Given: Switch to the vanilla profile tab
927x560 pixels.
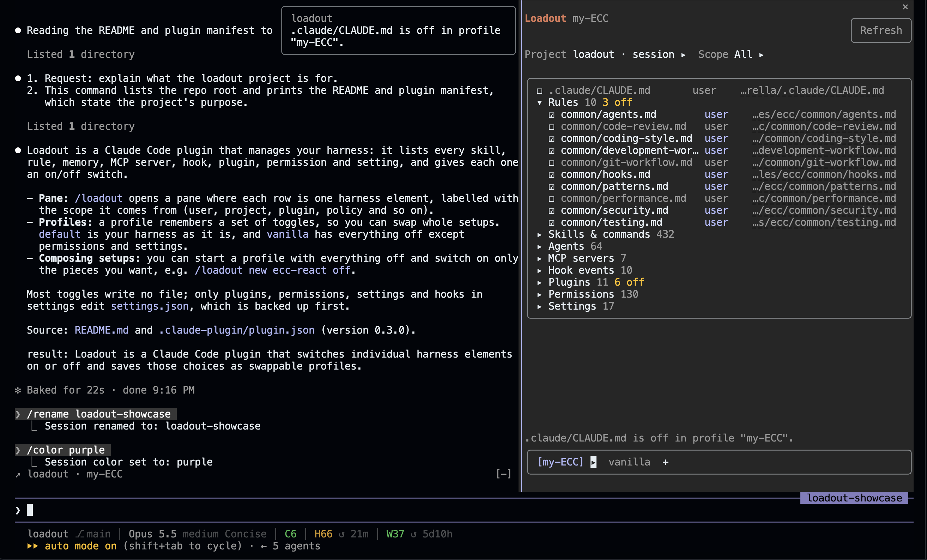Looking at the screenshot, I should [x=629, y=462].
